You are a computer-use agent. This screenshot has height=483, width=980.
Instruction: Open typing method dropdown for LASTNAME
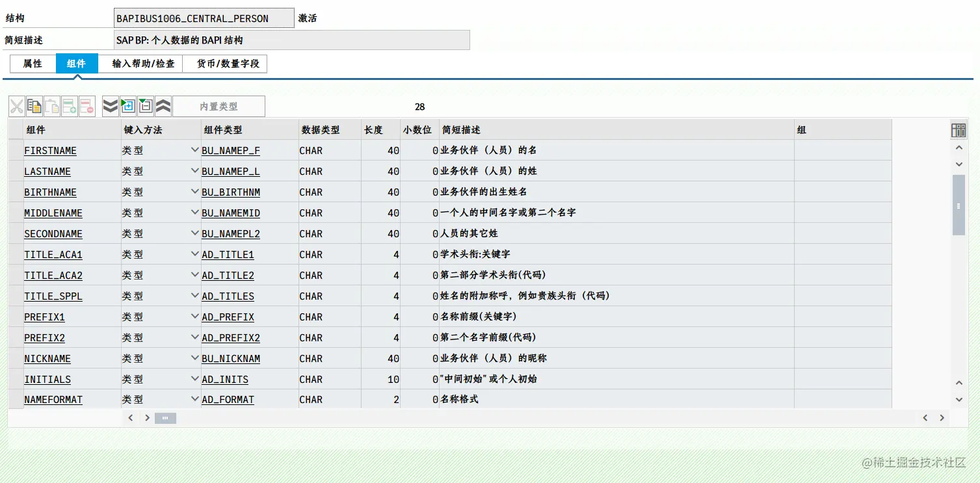coord(194,171)
